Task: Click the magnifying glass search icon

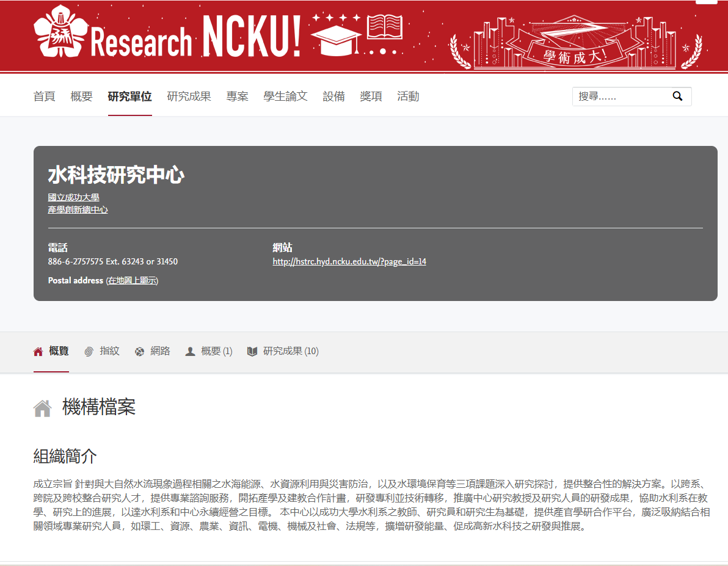Action: (x=677, y=96)
